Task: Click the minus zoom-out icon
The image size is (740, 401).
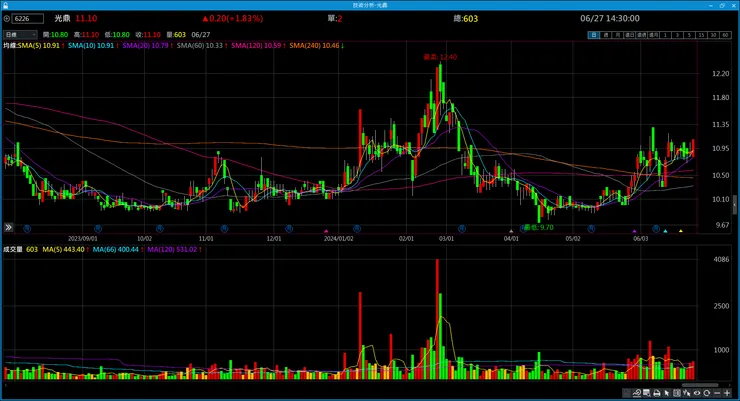Action: click(717, 393)
